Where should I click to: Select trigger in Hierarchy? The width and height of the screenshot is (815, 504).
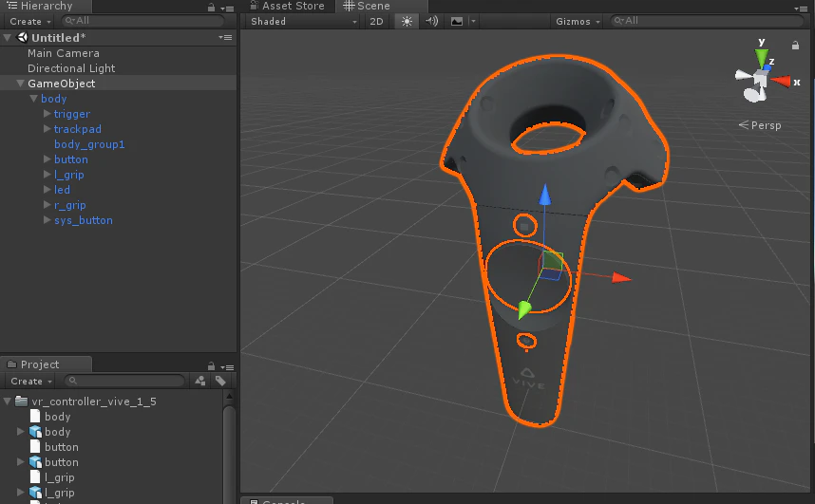tap(72, 114)
